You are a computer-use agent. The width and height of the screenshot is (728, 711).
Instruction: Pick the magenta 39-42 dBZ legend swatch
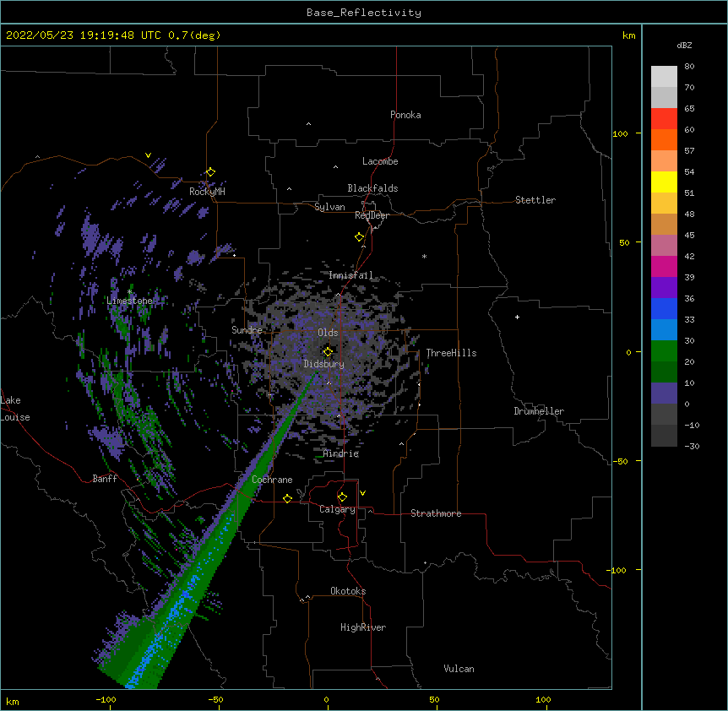click(664, 267)
